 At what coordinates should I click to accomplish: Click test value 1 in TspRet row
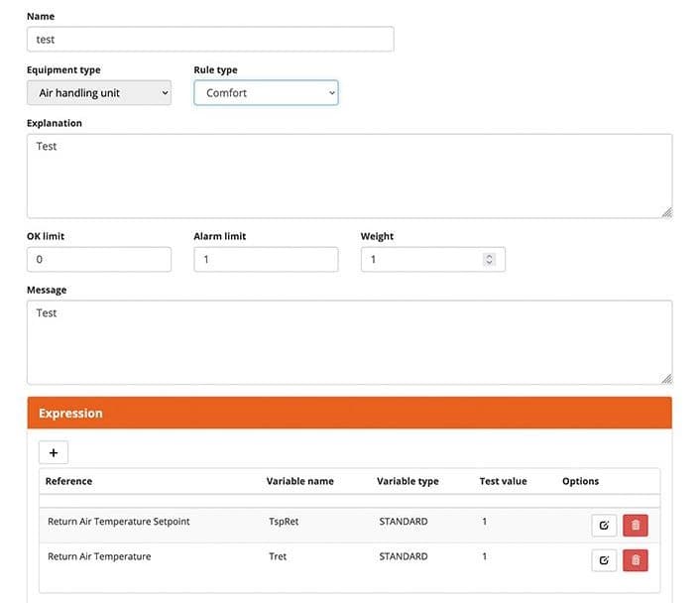(485, 522)
